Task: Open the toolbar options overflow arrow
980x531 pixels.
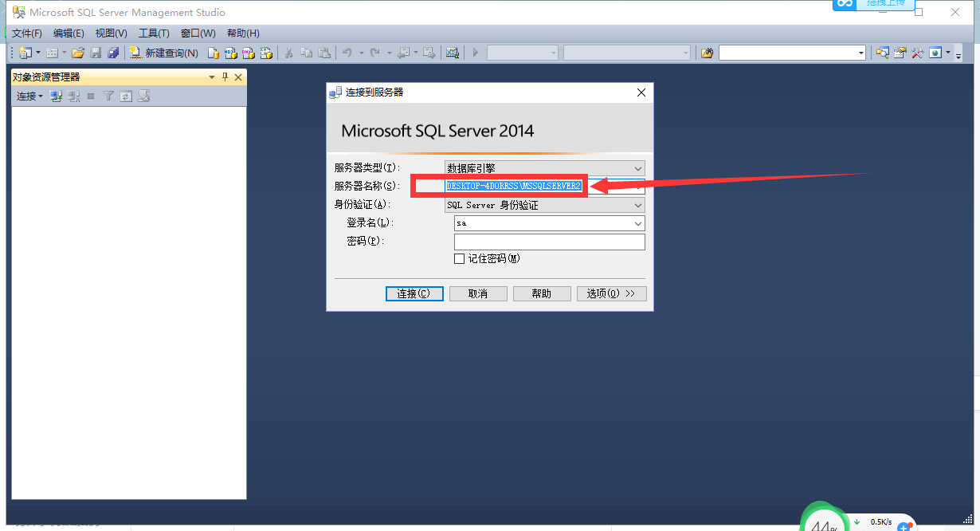Action: pyautogui.click(x=958, y=56)
